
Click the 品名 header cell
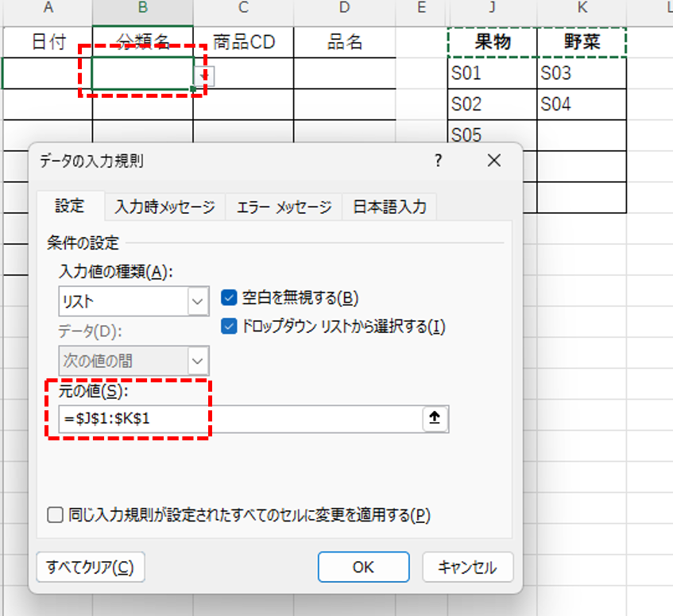pyautogui.click(x=344, y=42)
